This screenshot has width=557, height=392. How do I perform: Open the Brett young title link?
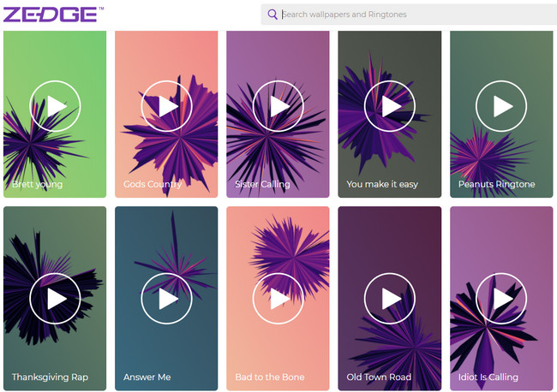[37, 184]
